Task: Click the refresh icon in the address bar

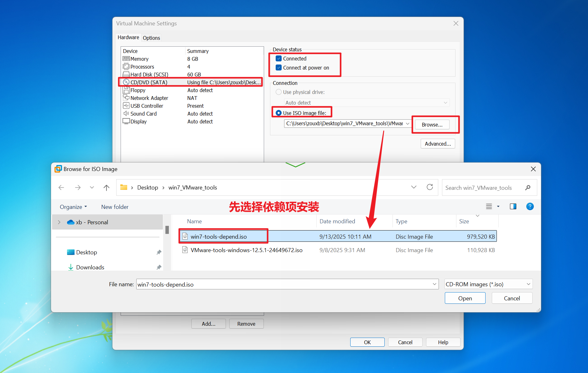Action: [430, 187]
